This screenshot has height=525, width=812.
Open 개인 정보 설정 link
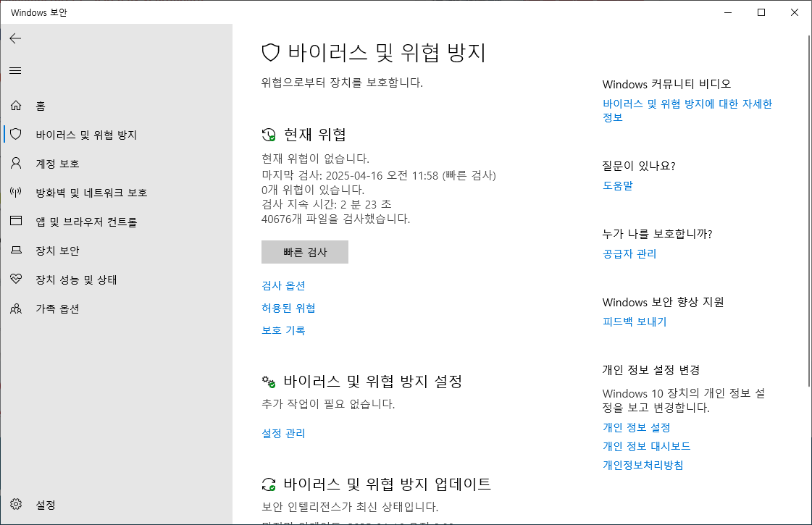tap(637, 428)
